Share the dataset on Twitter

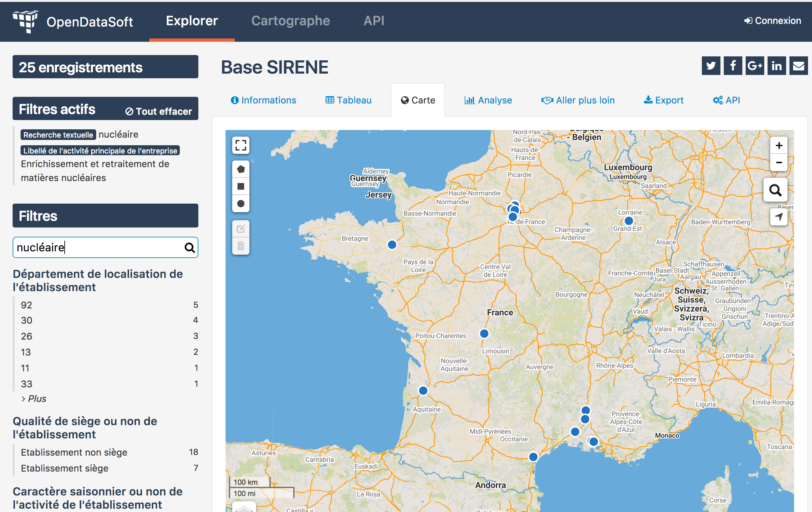(x=710, y=65)
